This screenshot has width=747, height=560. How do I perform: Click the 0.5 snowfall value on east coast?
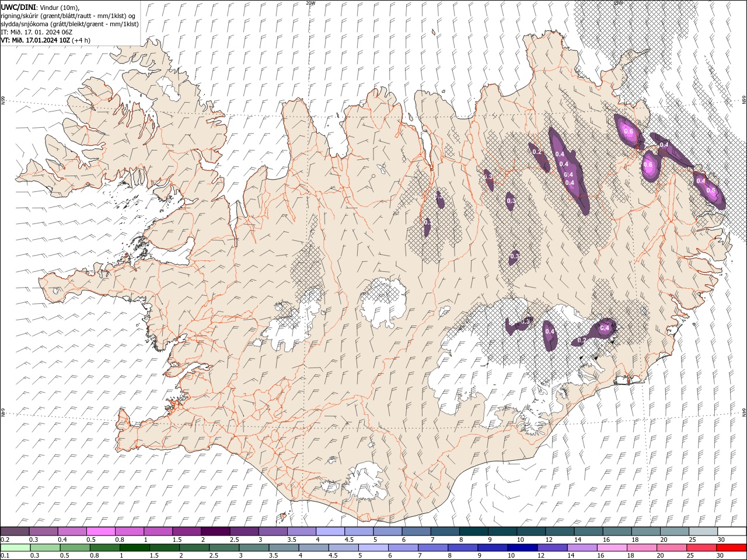711,191
